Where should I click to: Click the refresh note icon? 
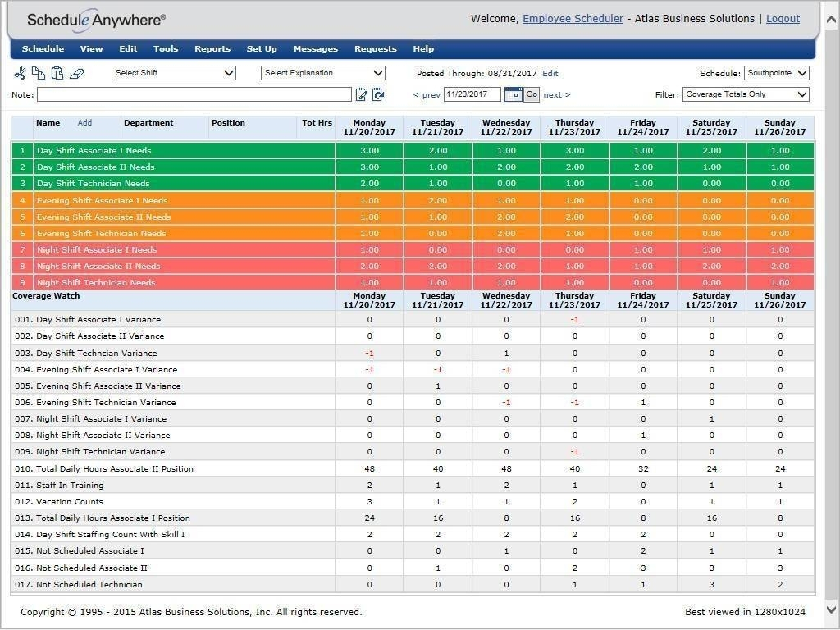(x=378, y=95)
